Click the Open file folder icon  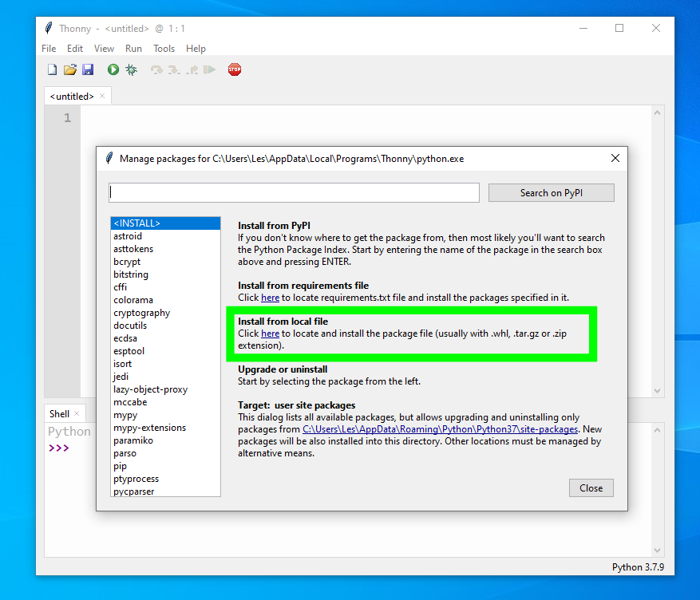[x=70, y=69]
